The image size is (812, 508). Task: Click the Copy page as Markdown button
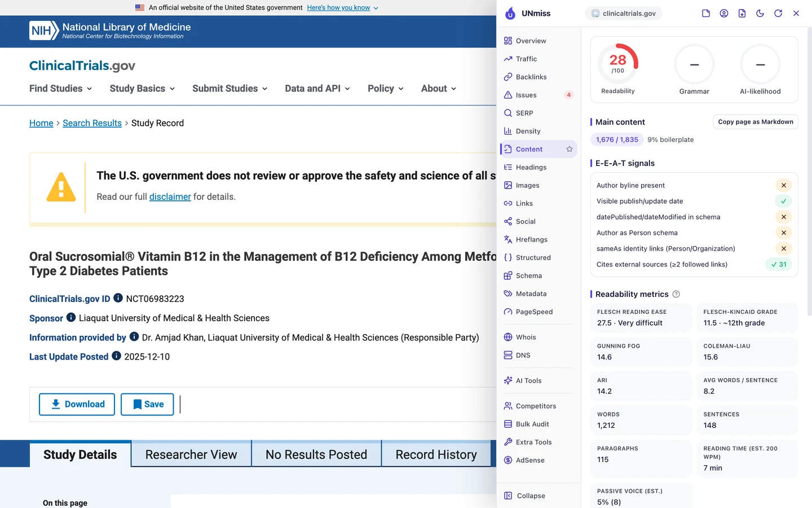(x=756, y=122)
